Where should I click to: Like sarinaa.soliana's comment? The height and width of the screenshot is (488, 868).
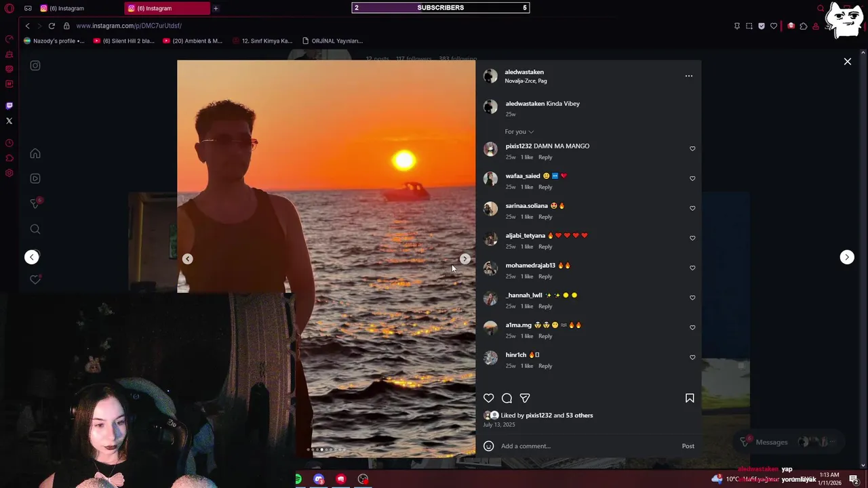click(692, 208)
